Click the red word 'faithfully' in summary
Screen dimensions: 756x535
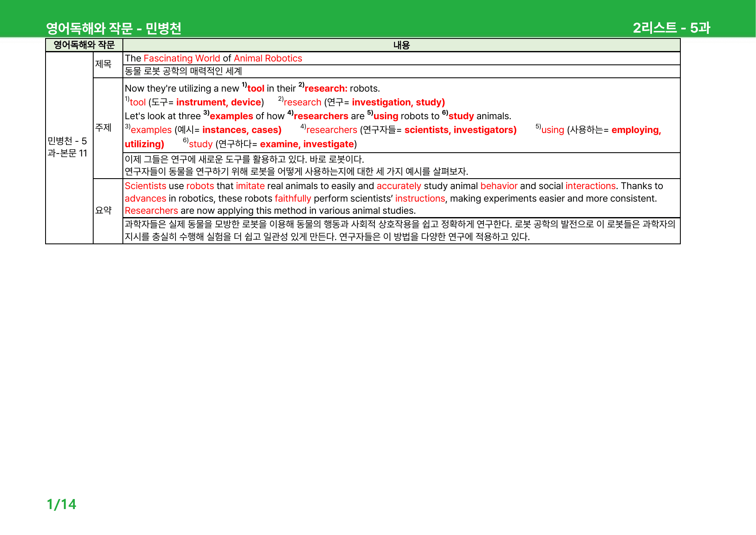tap(293, 198)
